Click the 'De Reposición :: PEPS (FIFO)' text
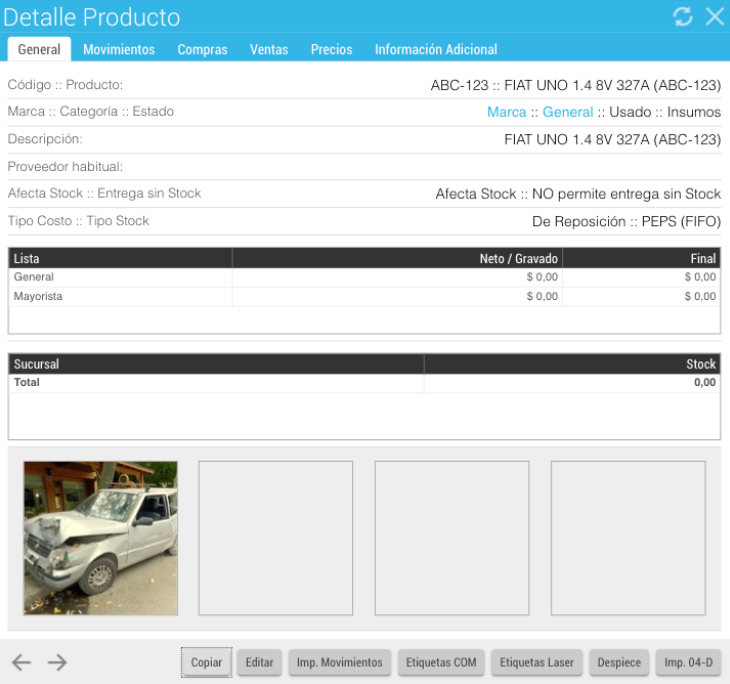 (626, 221)
